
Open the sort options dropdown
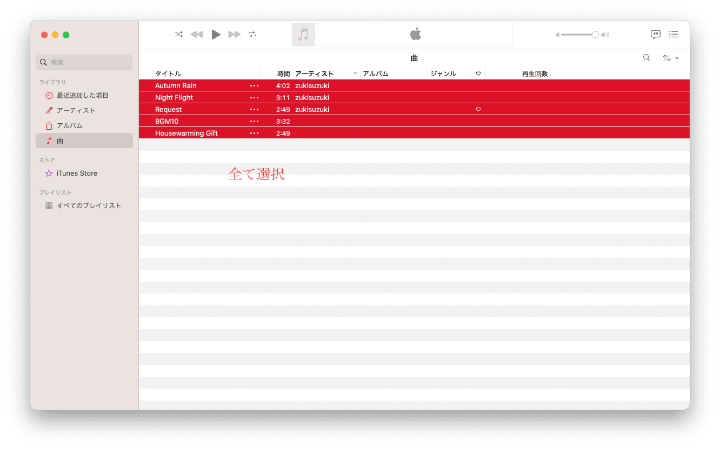pos(670,58)
